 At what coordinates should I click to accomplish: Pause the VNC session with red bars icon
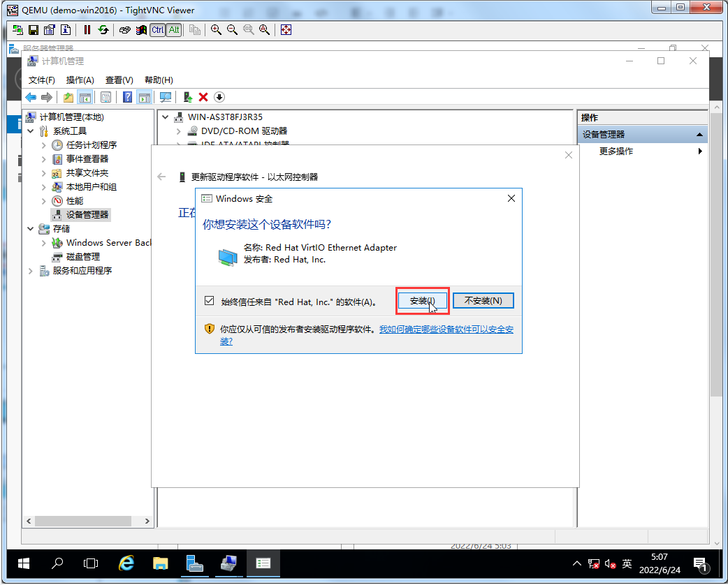point(87,30)
